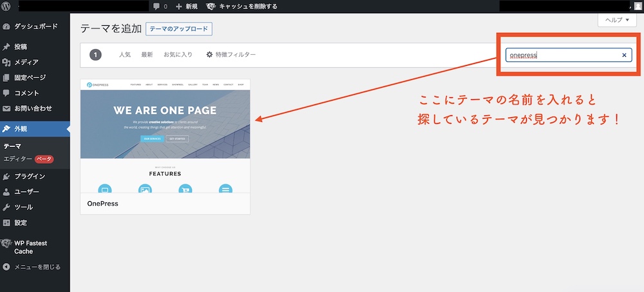Click the plug icon beside プラグイン
644x292 pixels.
(6, 177)
